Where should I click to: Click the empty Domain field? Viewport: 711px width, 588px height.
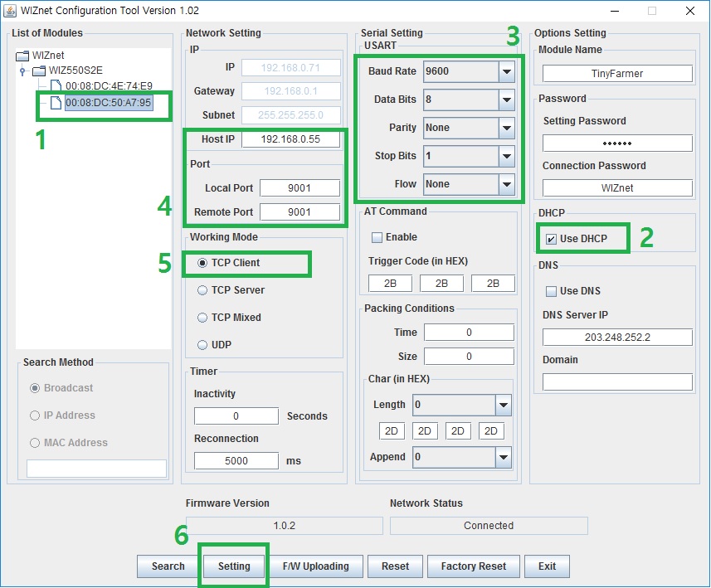click(x=617, y=381)
